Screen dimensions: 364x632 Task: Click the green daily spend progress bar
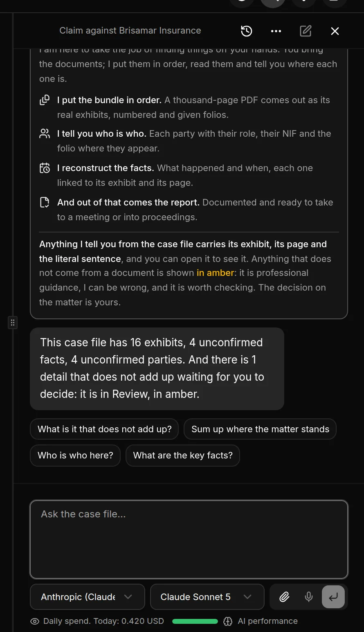[x=195, y=621]
